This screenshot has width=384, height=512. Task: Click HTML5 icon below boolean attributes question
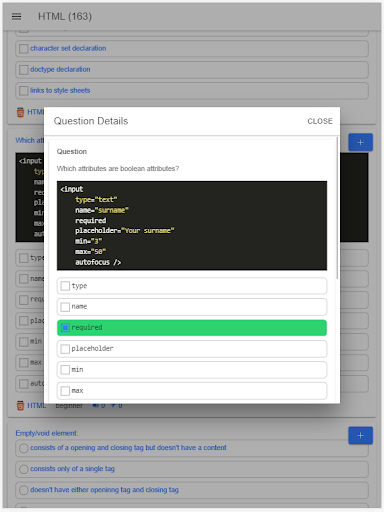pyautogui.click(x=20, y=406)
